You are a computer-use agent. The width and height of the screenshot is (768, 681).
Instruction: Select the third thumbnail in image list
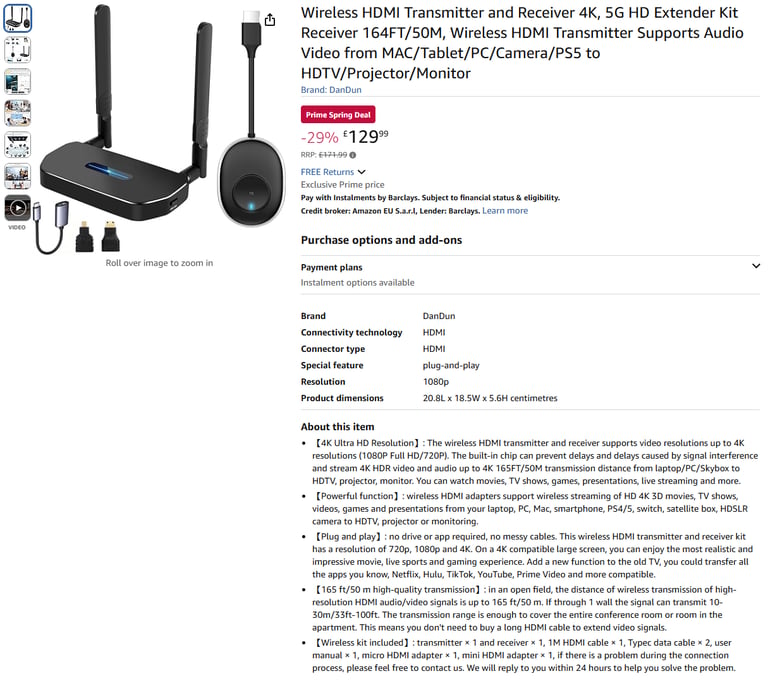point(18,81)
